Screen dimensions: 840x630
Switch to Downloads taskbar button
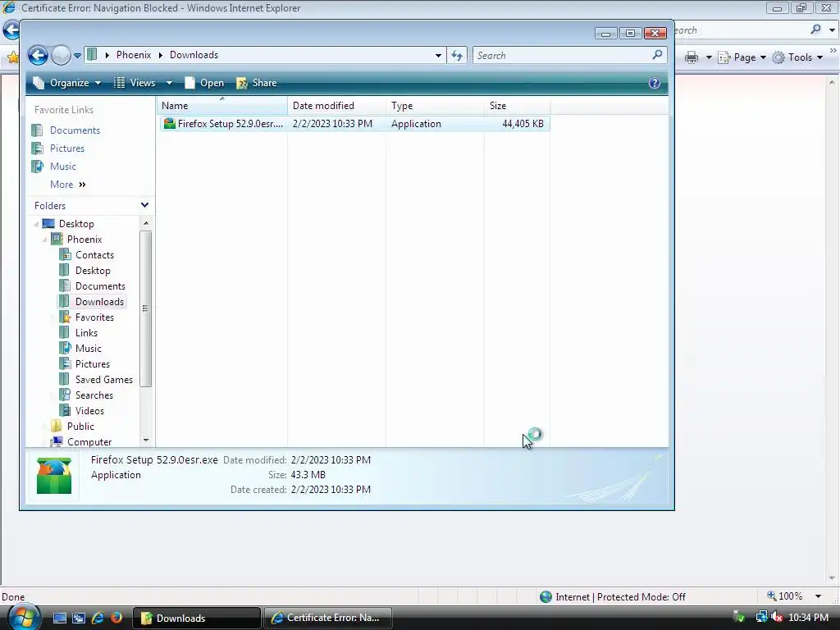click(x=197, y=618)
